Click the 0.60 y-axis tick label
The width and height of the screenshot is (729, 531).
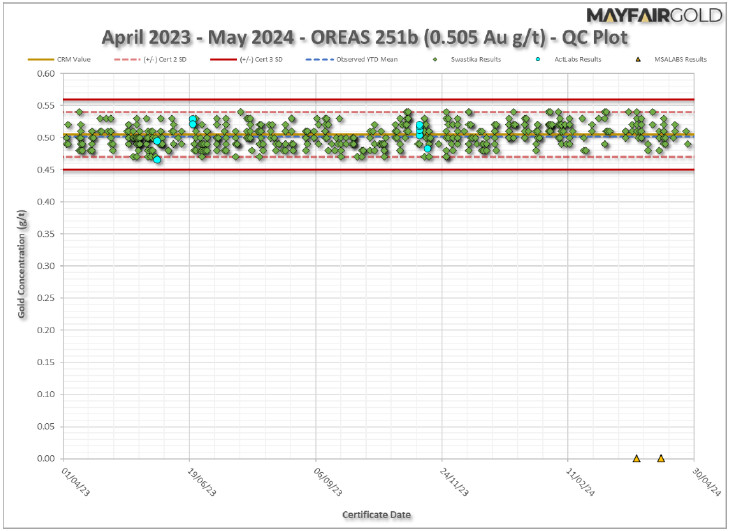point(46,73)
